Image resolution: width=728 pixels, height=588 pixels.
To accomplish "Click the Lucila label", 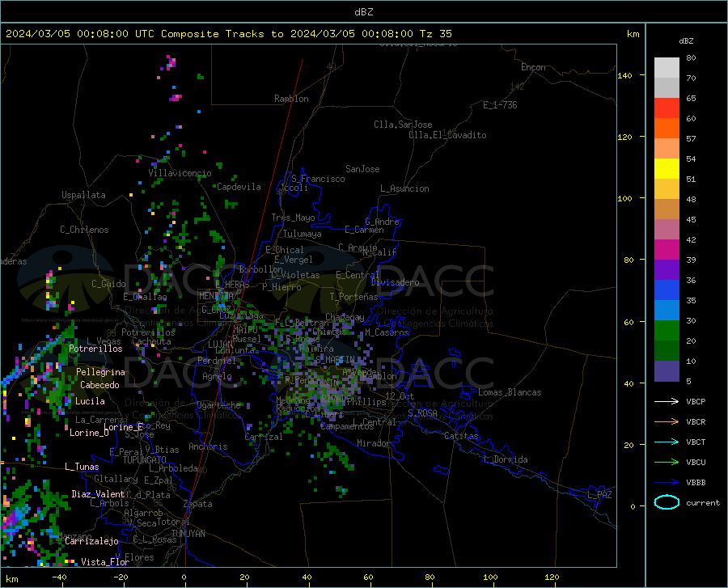I will click(x=90, y=401).
